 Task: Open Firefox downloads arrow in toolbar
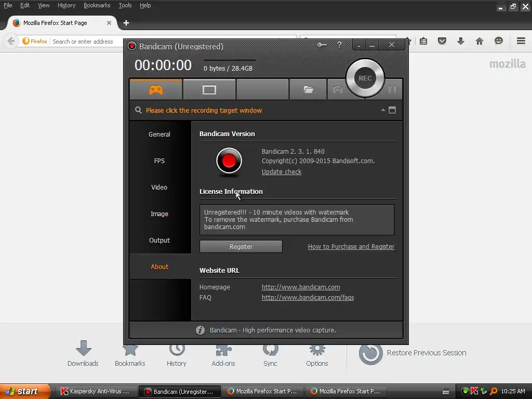461,42
